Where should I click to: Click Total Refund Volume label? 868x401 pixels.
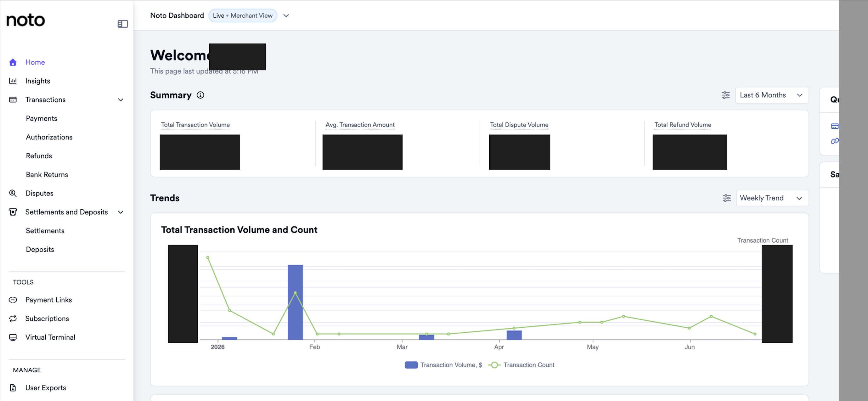683,125
